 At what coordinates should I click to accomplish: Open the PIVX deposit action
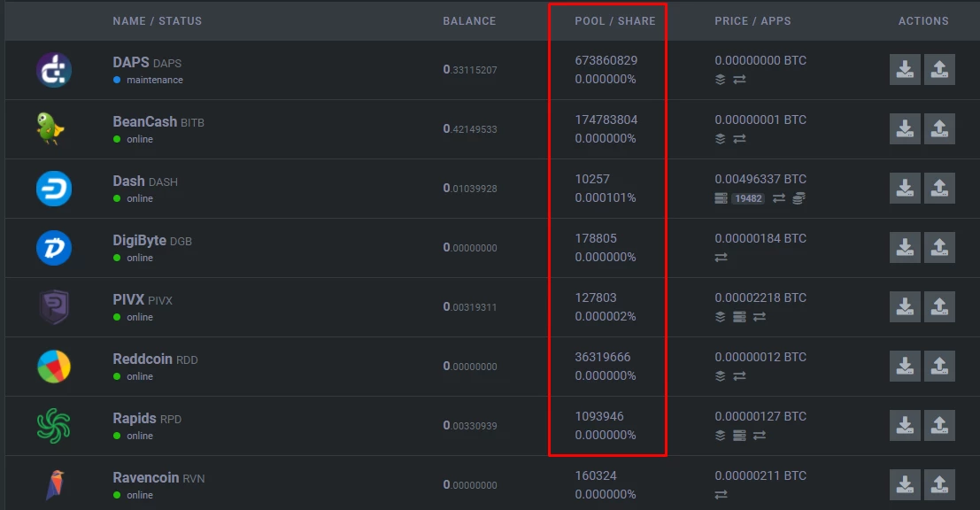point(905,307)
